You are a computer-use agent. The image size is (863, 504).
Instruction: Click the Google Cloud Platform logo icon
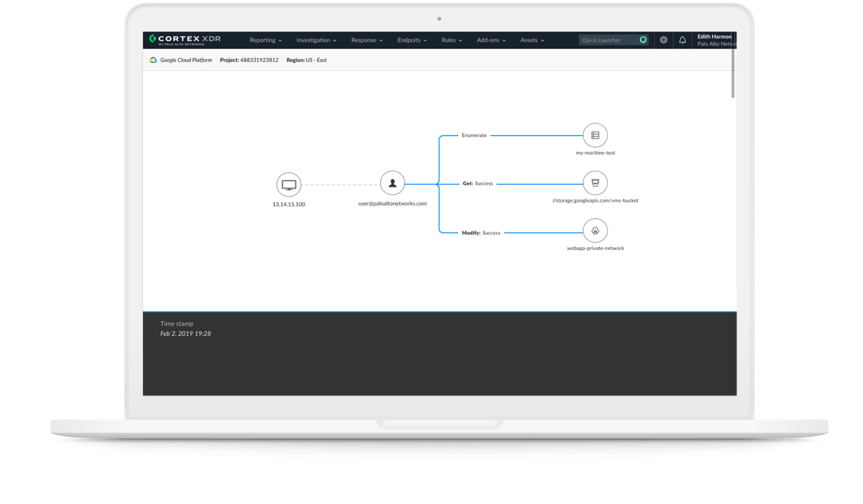click(153, 60)
